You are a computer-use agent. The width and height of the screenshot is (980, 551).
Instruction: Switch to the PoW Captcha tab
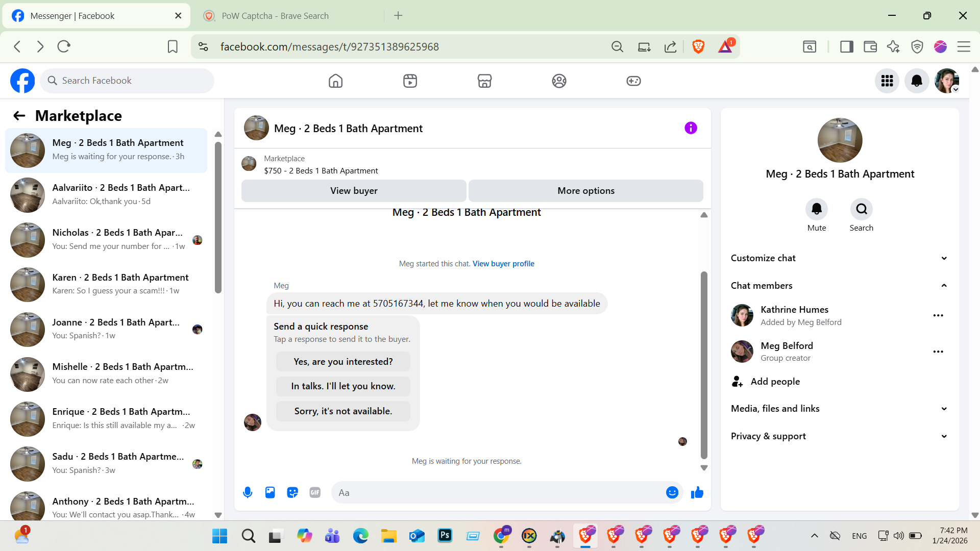(276, 16)
